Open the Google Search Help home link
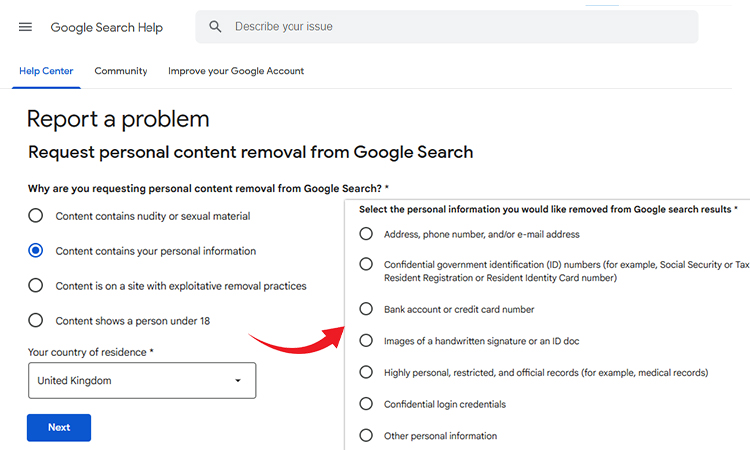750x450 pixels. [107, 27]
